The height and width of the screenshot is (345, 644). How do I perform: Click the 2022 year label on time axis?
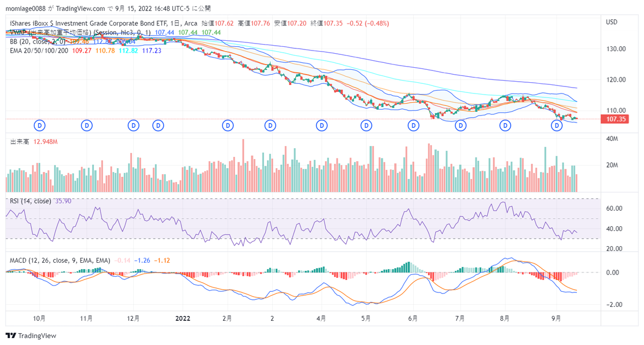pos(184,318)
